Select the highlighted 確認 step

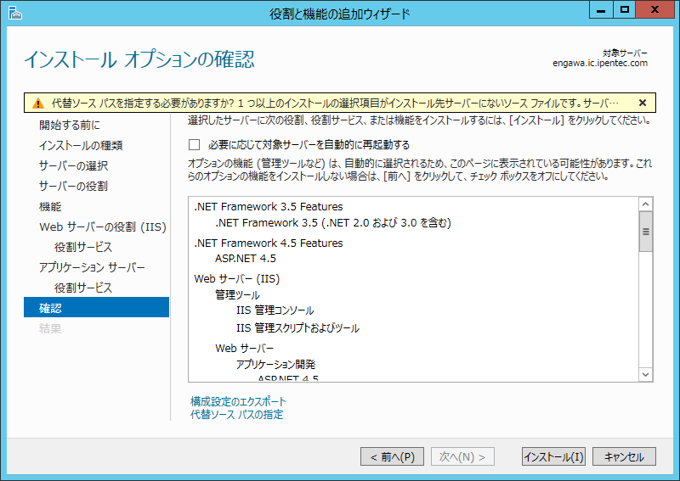coord(96,308)
